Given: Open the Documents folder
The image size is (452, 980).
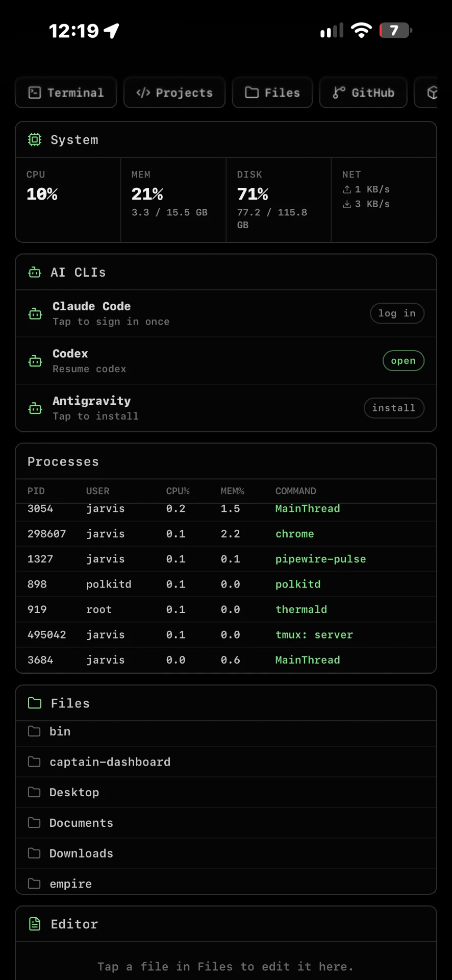Looking at the screenshot, I should pos(226,823).
